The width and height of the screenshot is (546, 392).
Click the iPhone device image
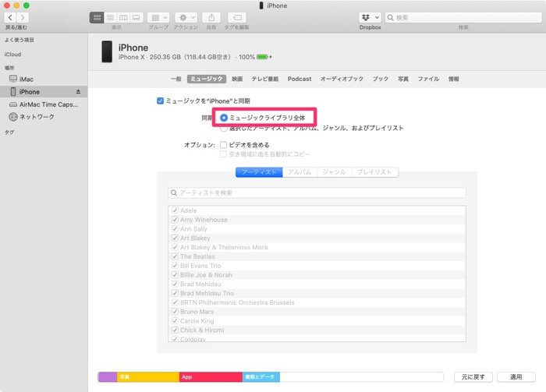pyautogui.click(x=107, y=51)
